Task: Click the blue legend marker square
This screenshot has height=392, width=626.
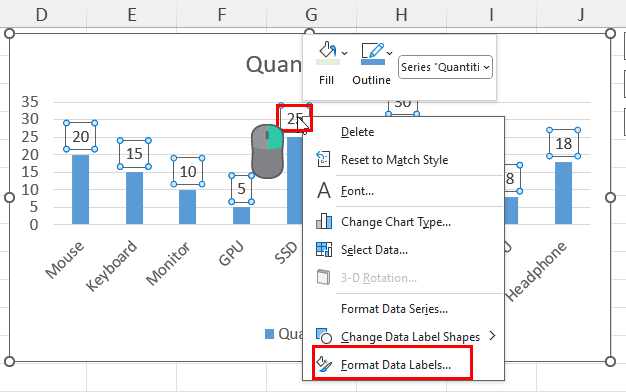Action: point(269,334)
